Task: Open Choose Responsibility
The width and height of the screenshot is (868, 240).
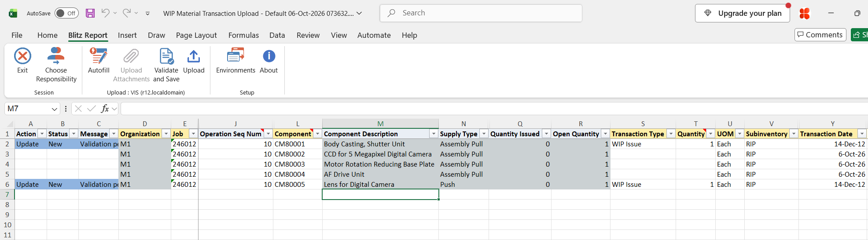Action: point(56,65)
